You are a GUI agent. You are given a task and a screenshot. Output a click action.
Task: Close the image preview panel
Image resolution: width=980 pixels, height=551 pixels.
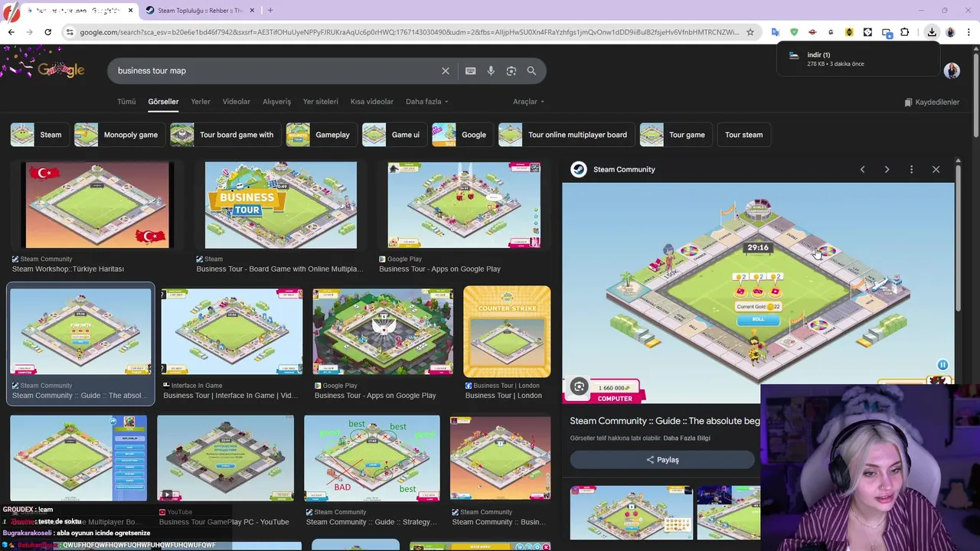coord(936,169)
